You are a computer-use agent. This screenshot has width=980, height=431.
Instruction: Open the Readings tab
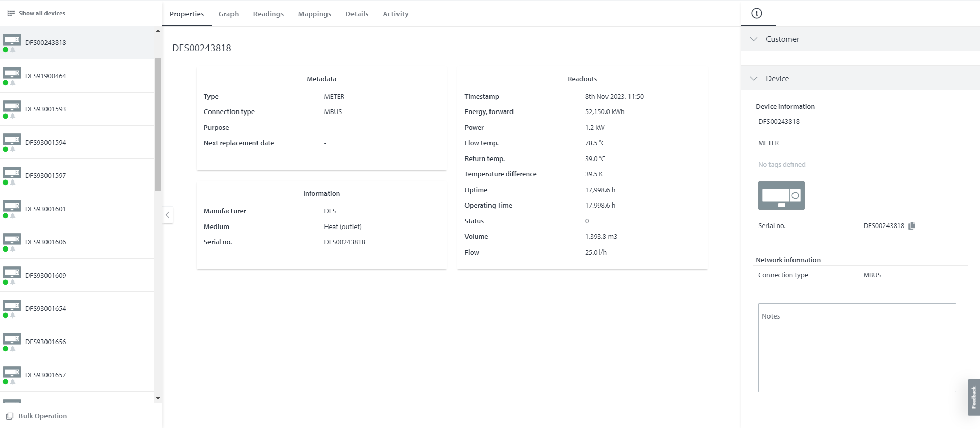click(268, 14)
